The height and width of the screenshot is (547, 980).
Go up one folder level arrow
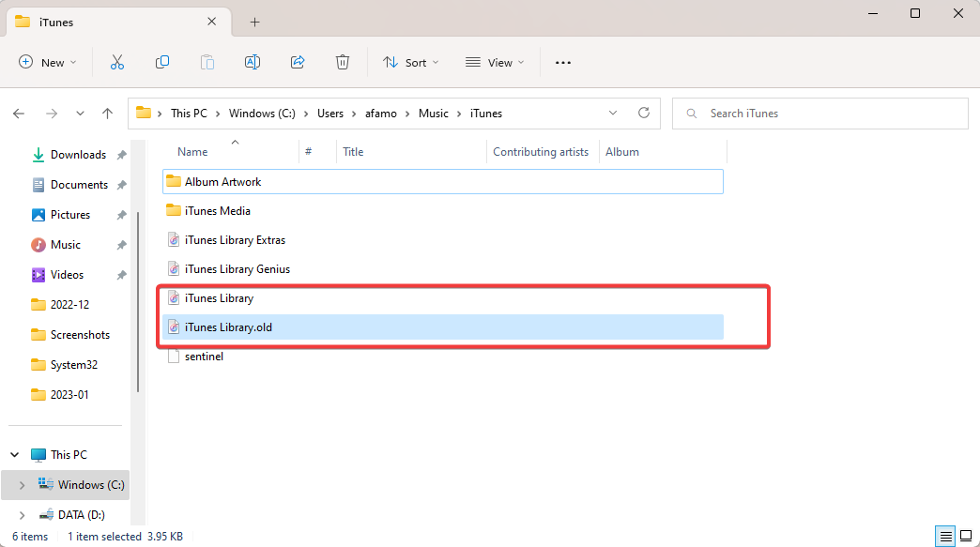pyautogui.click(x=108, y=113)
